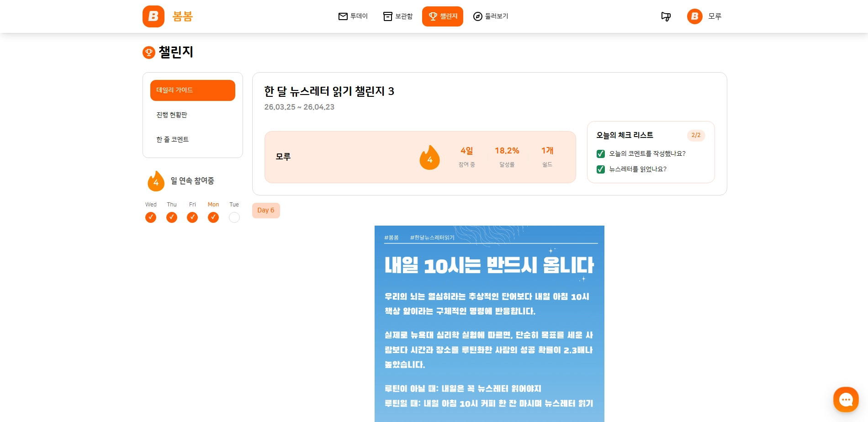The width and height of the screenshot is (868, 422).
Task: Click the 1개 쉴드 stat
Action: (547, 157)
